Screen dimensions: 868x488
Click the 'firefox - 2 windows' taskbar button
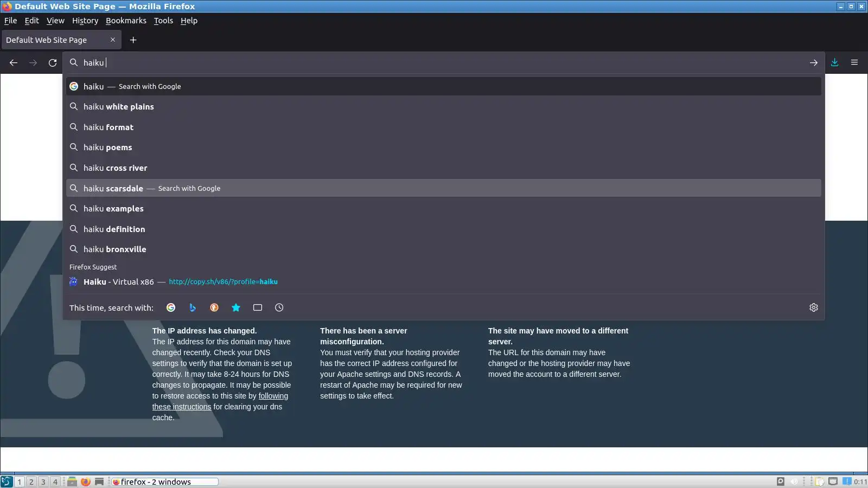tap(164, 481)
